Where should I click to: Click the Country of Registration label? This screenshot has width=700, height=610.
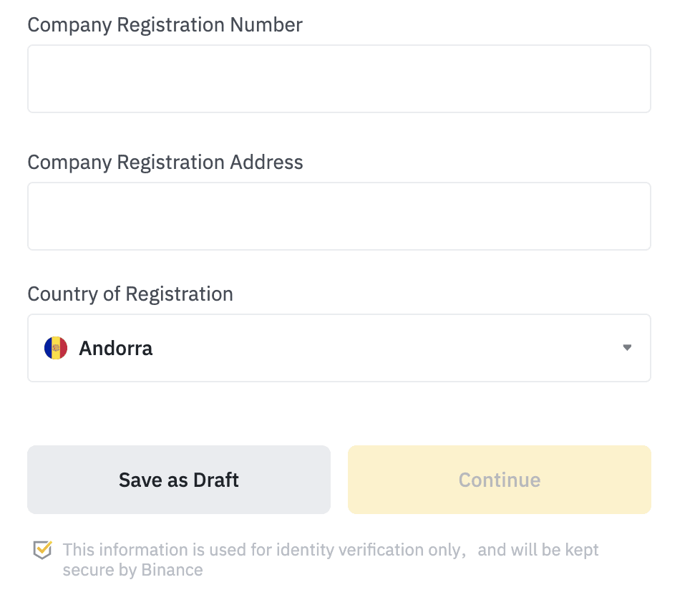[130, 294]
